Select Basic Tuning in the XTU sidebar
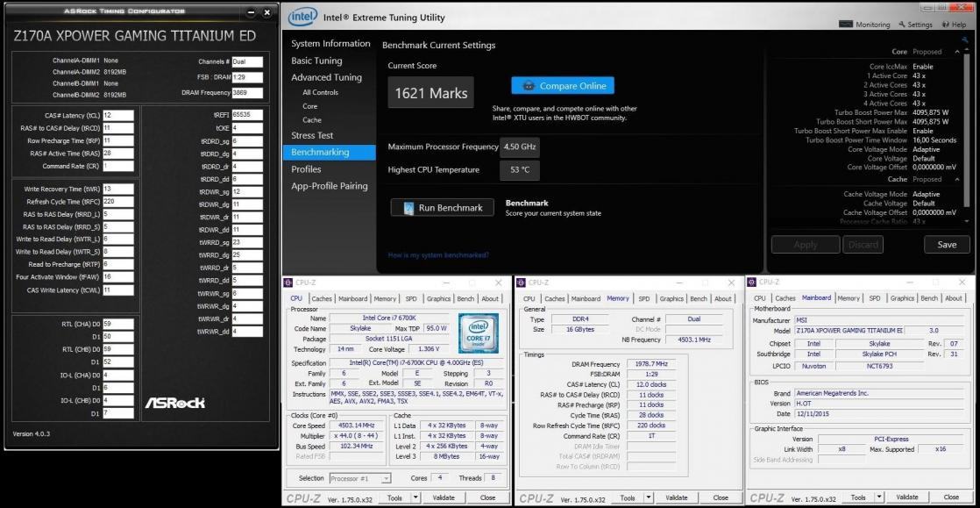The height and width of the screenshot is (508, 980). pyautogui.click(x=316, y=61)
